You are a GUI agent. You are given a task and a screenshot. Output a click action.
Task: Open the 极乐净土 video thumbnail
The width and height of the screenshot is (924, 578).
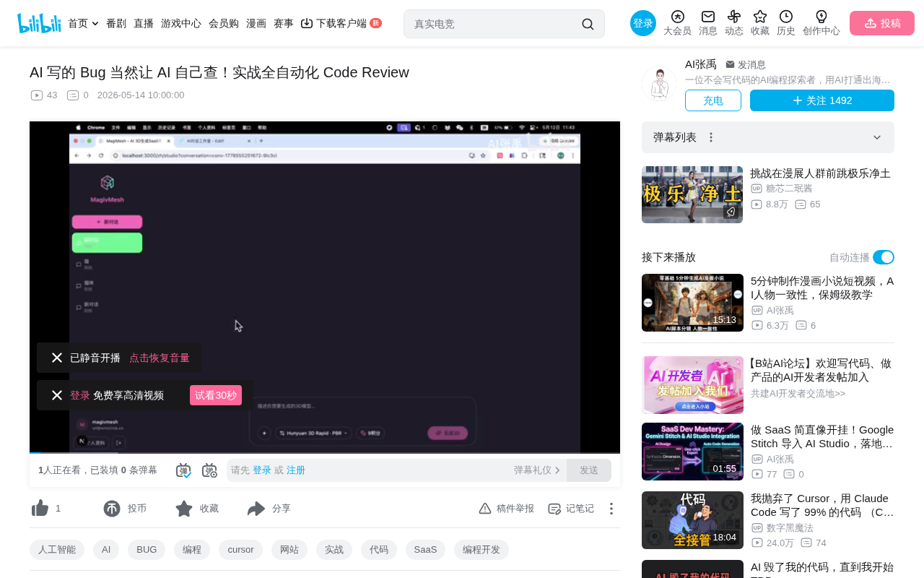692,194
